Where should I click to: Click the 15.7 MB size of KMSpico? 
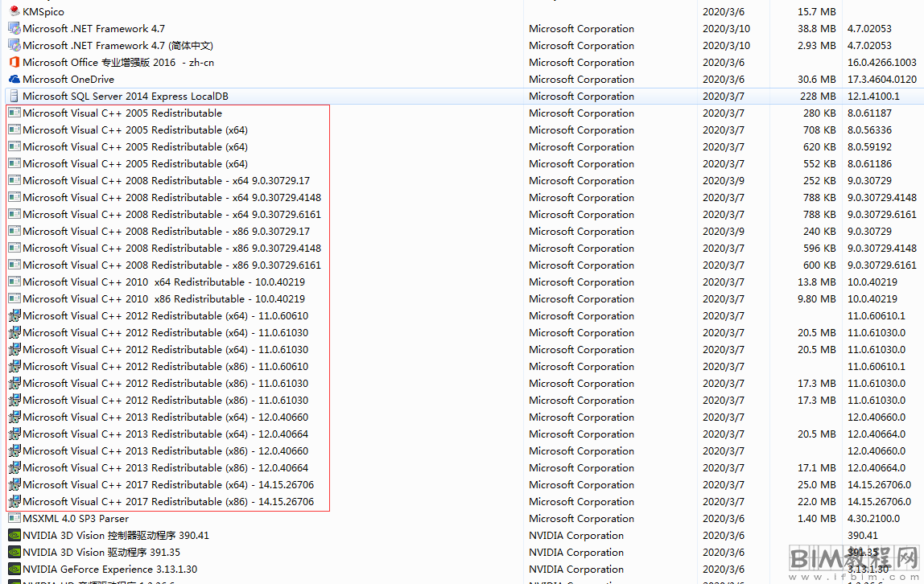pos(817,12)
